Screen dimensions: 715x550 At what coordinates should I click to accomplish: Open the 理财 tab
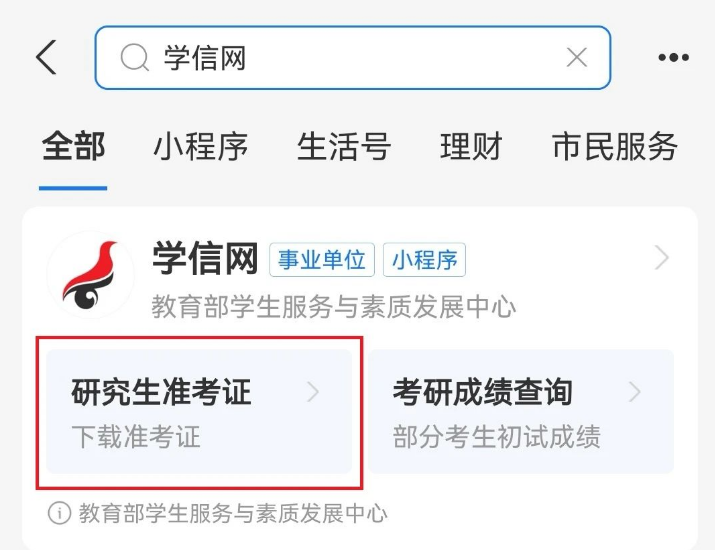click(471, 146)
